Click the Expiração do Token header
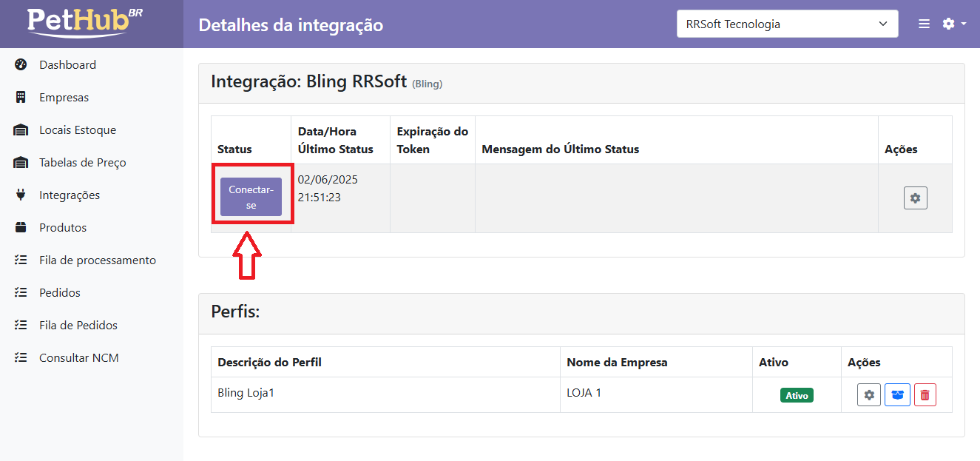 coord(432,140)
